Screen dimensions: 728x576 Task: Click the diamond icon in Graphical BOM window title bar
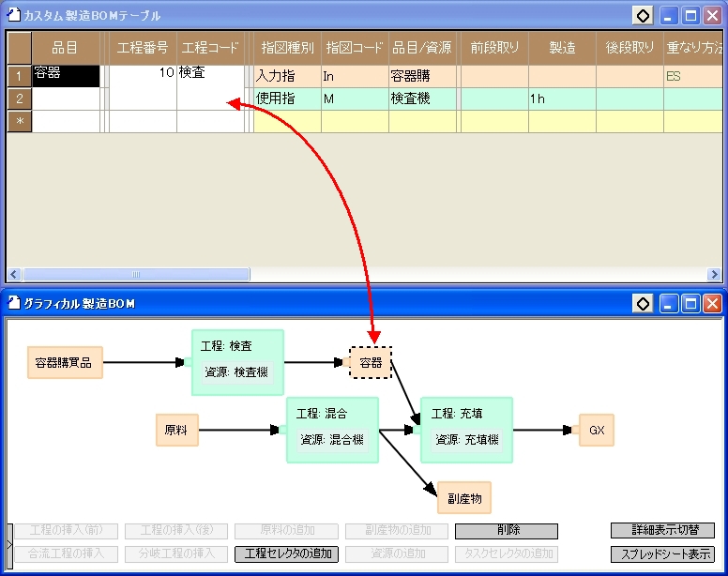tap(643, 304)
